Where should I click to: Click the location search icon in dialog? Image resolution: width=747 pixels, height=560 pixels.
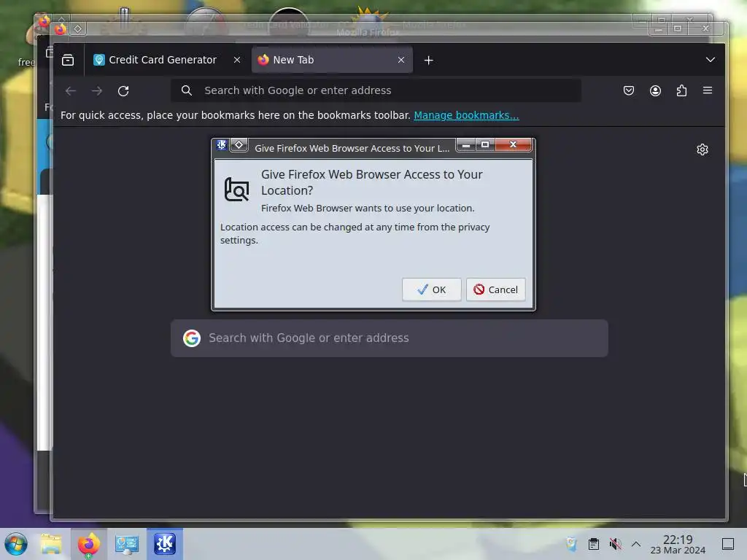(x=237, y=189)
